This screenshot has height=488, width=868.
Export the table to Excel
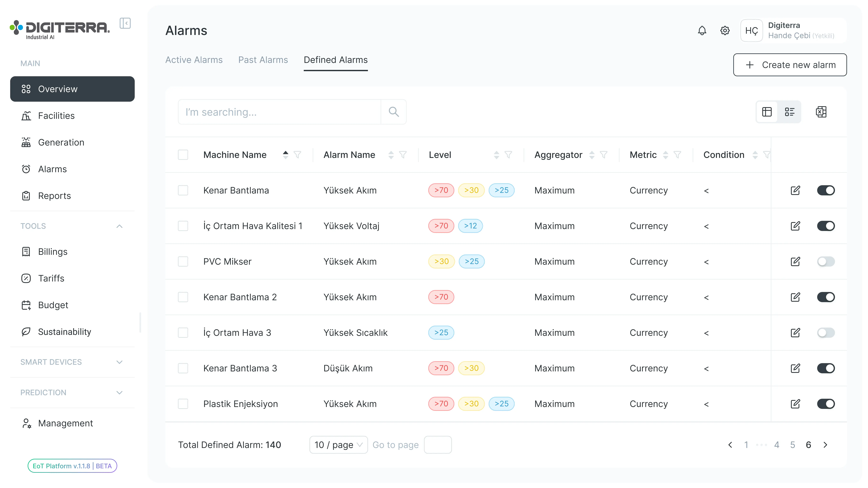coord(821,112)
